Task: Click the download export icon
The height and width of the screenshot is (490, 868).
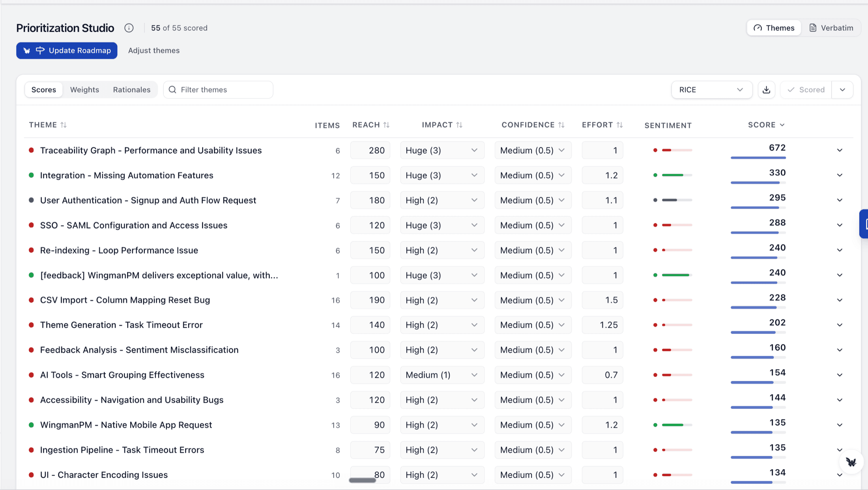Action: coord(766,90)
